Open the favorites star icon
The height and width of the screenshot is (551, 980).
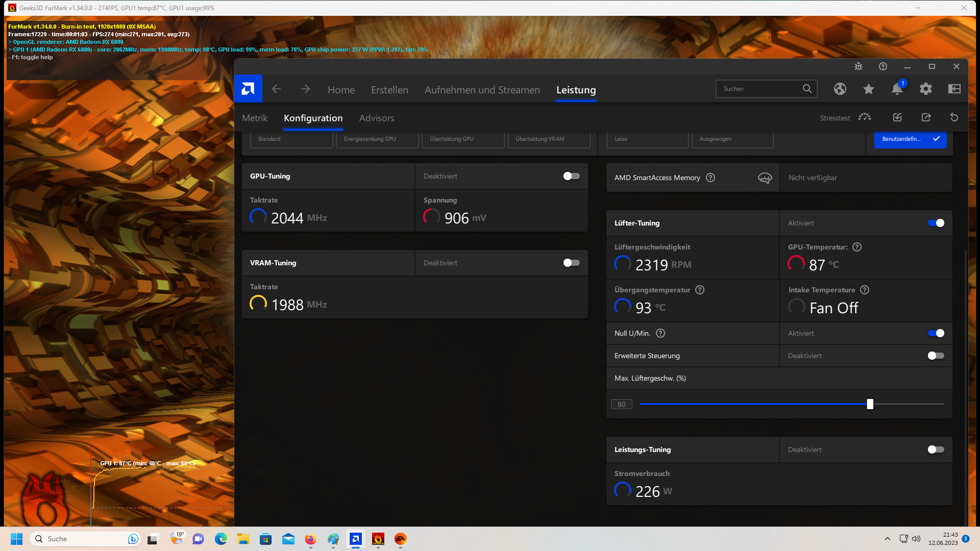coord(868,89)
